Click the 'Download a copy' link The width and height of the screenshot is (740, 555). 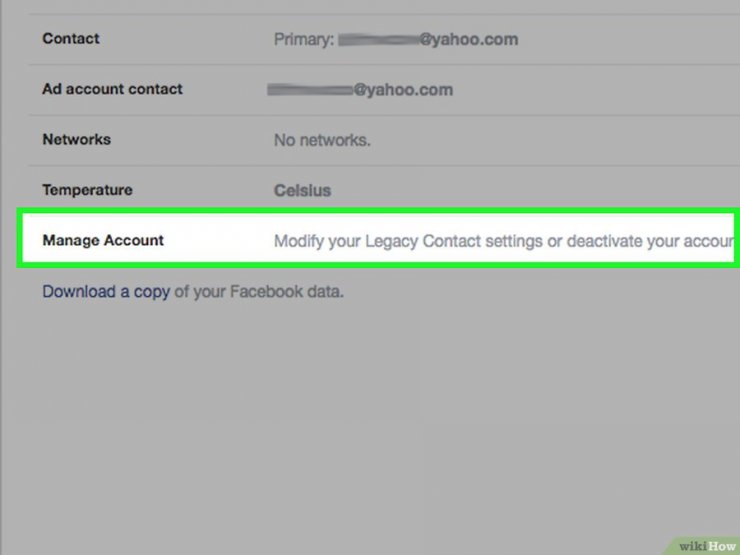[x=106, y=292]
